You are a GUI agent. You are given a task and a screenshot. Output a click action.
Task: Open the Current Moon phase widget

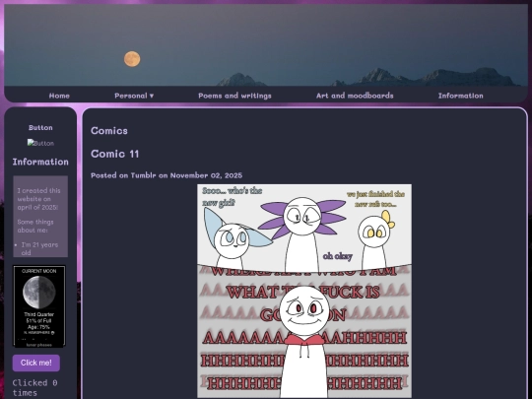(x=39, y=305)
